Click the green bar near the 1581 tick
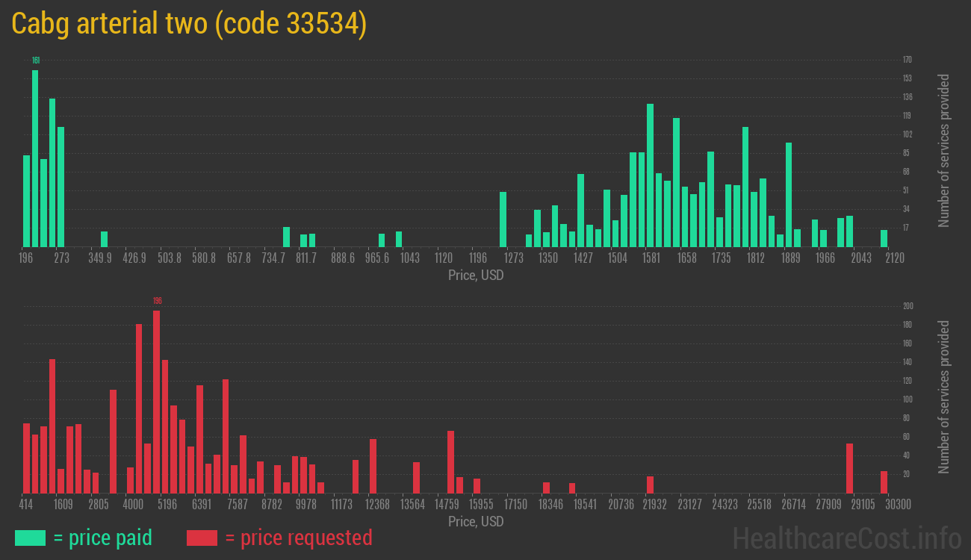 (650, 175)
